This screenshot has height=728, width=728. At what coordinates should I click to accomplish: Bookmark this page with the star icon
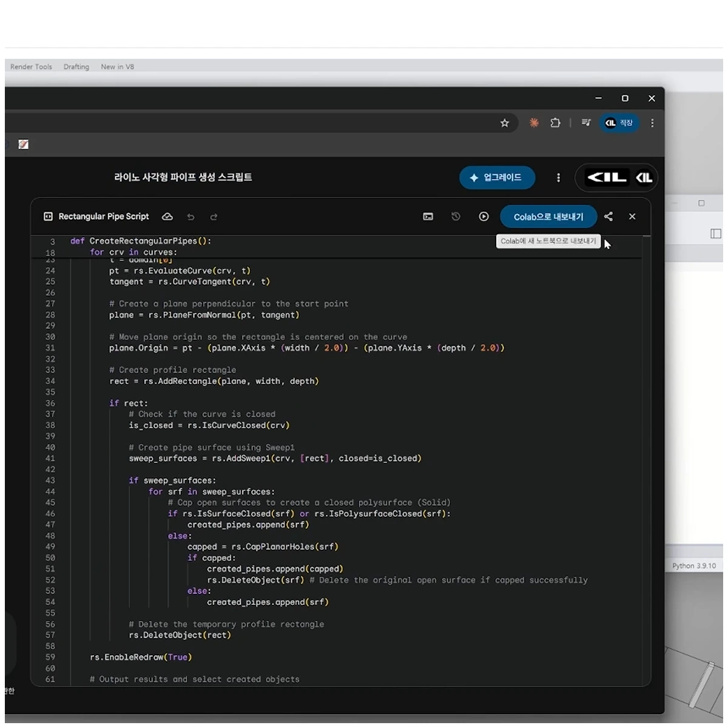(505, 123)
